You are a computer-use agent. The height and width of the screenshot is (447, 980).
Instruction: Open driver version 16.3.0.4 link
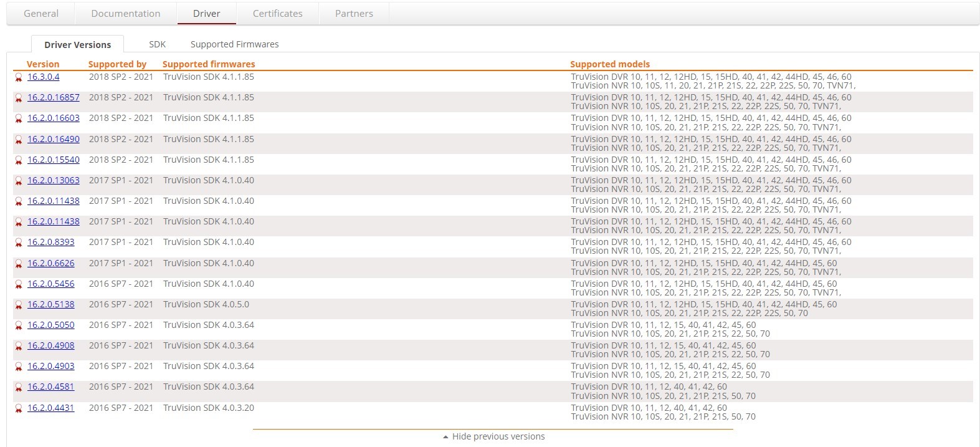point(44,77)
